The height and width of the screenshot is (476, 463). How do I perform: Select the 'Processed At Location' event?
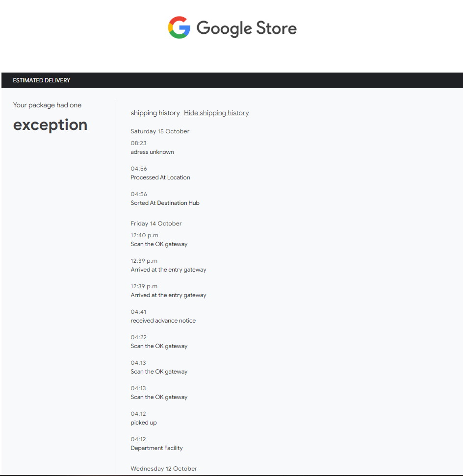pos(160,177)
